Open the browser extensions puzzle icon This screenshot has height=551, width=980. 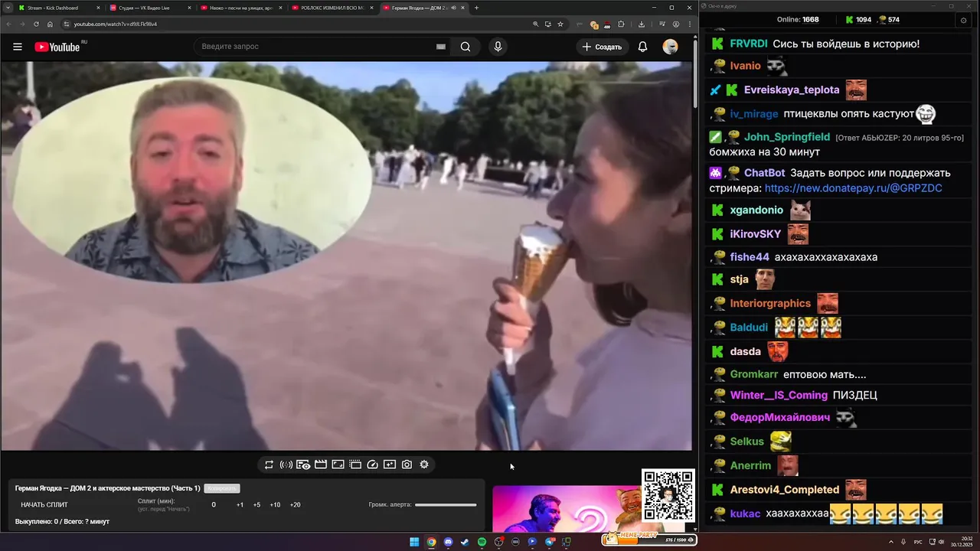click(621, 24)
